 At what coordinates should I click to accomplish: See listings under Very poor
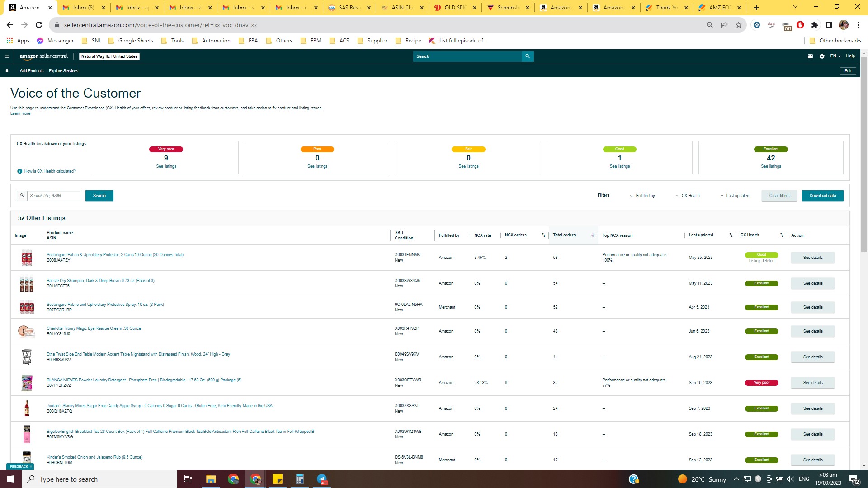[x=166, y=166]
